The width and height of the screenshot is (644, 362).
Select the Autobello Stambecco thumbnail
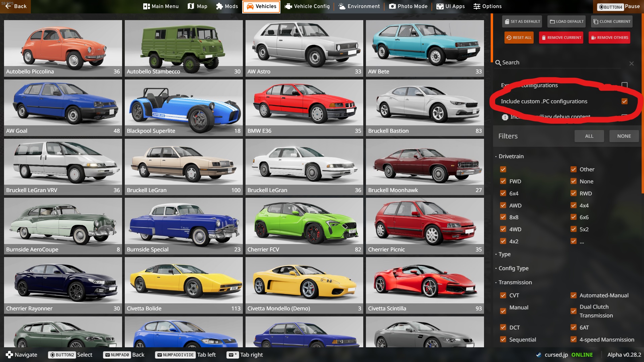pyautogui.click(x=183, y=48)
